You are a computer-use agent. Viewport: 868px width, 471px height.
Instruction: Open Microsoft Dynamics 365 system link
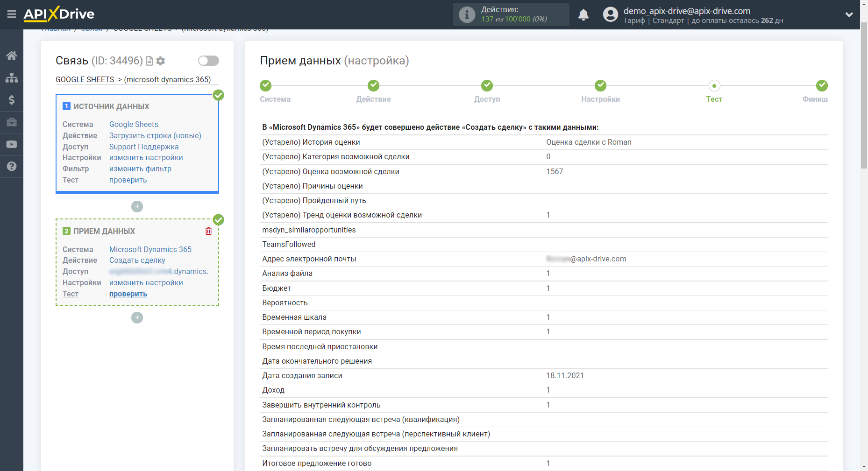click(x=150, y=249)
